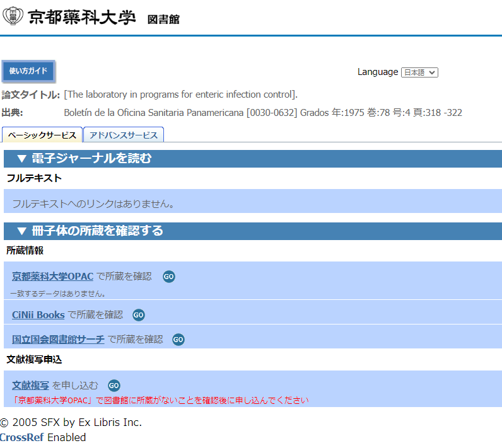Click the CrossRef link in footer
The height and width of the screenshot is (448, 502).
(x=21, y=437)
